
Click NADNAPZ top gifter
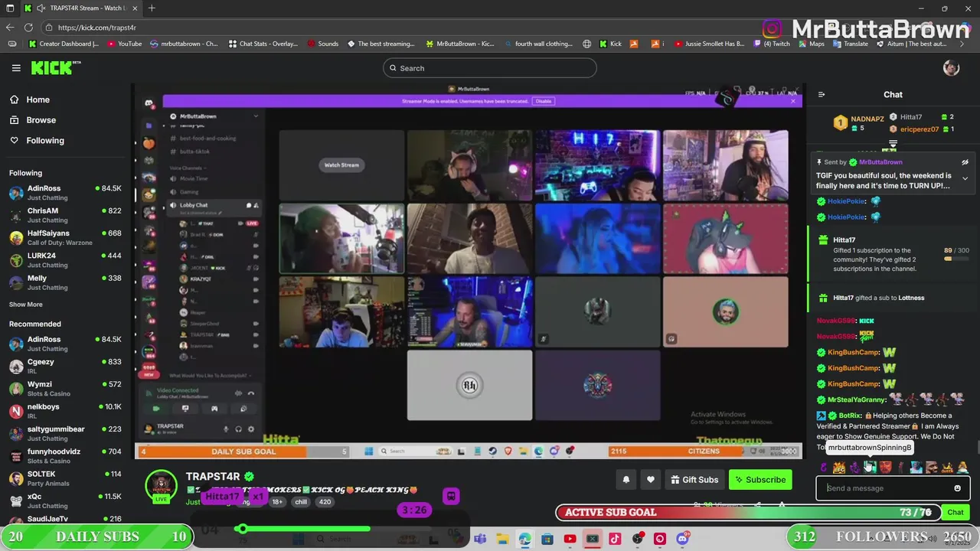(867, 119)
